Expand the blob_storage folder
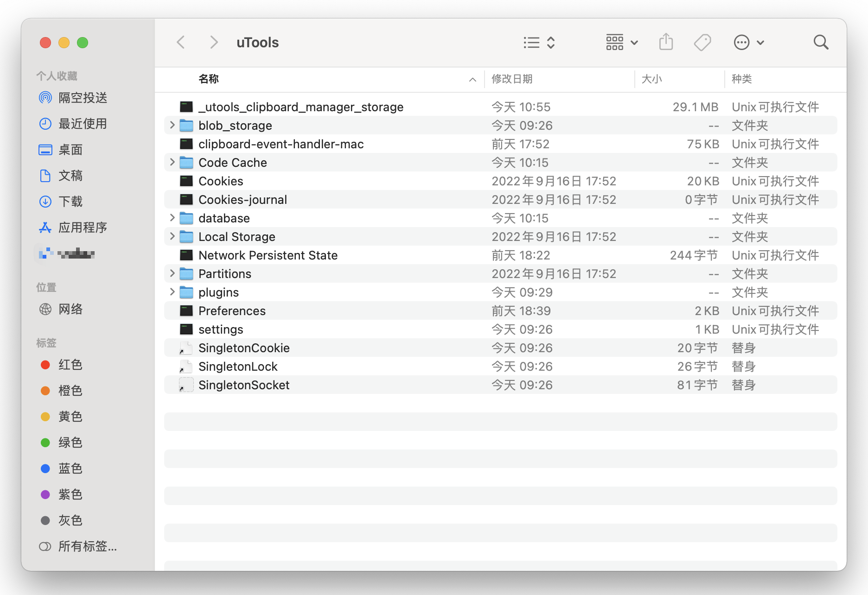This screenshot has height=595, width=868. [172, 125]
